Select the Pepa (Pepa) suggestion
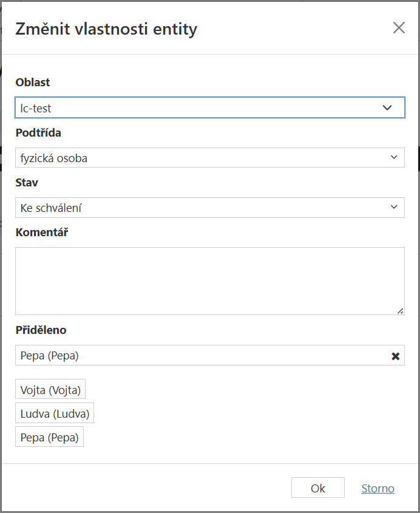 (49, 437)
